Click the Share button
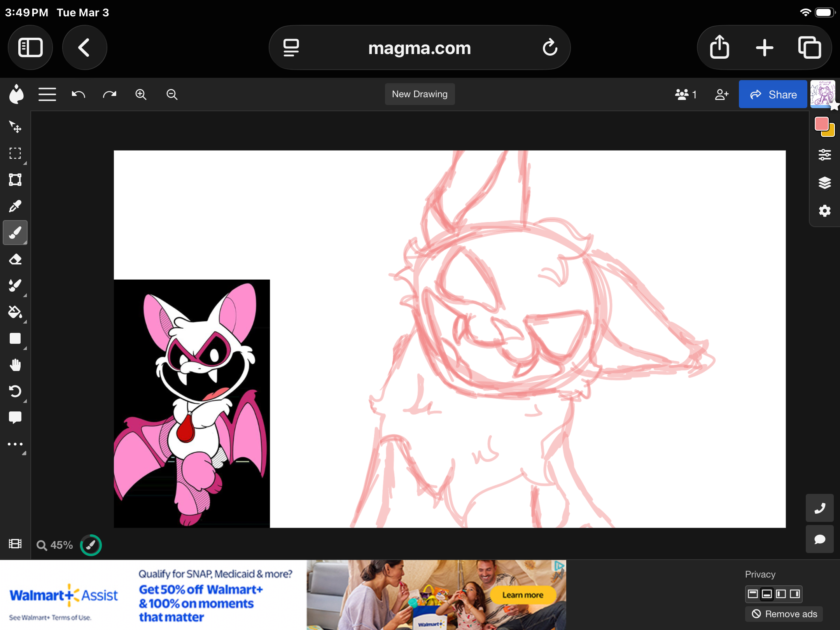The image size is (840, 630). pos(772,94)
